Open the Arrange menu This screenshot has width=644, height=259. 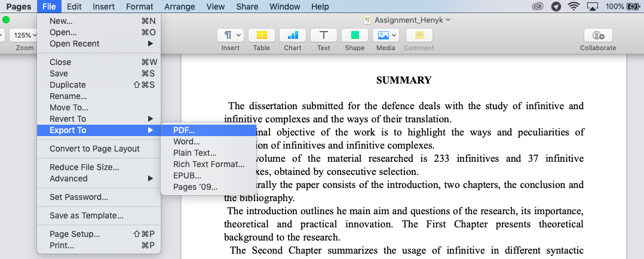[x=180, y=7]
